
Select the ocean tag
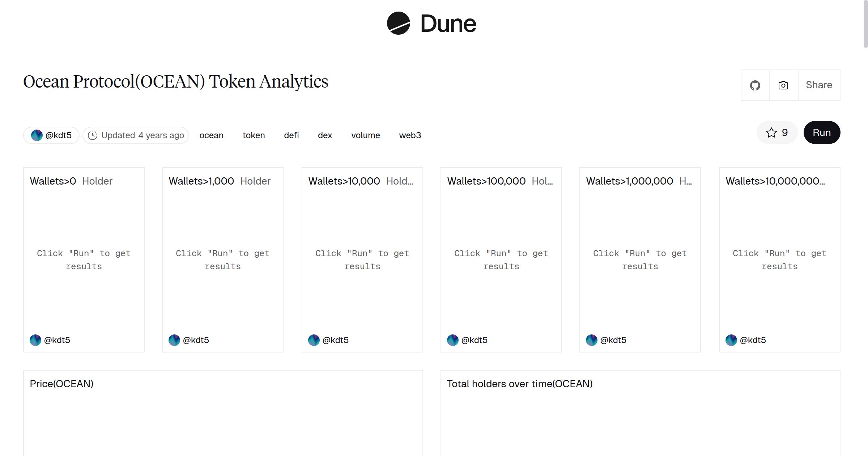click(x=212, y=135)
